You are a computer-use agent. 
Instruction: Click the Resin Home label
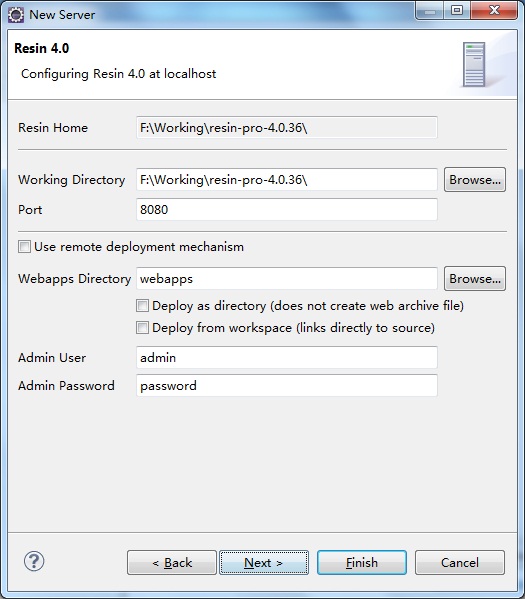click(x=53, y=128)
